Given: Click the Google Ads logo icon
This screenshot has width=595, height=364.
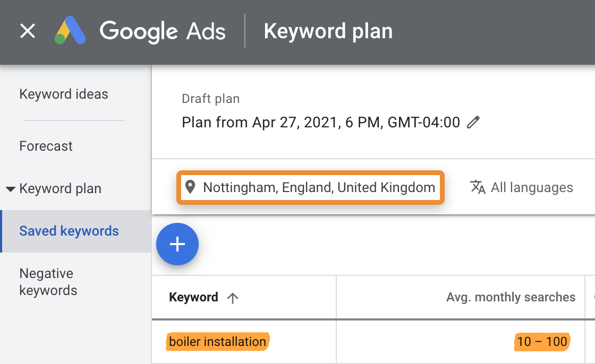Looking at the screenshot, I should coord(70,31).
